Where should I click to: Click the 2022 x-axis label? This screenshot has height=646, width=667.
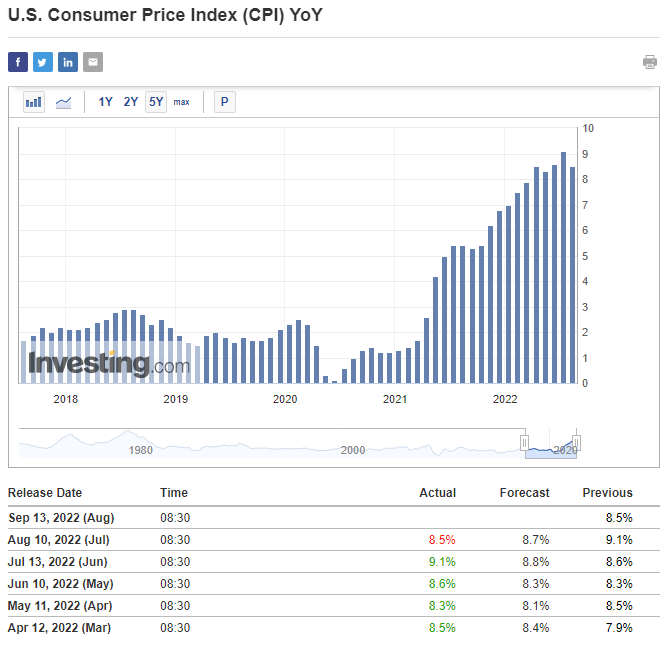point(505,399)
